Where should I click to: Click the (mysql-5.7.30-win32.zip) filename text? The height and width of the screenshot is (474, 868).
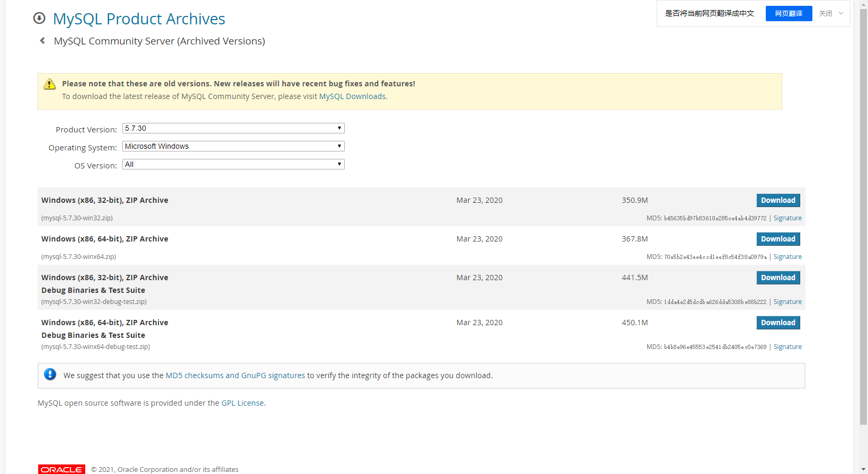click(77, 218)
